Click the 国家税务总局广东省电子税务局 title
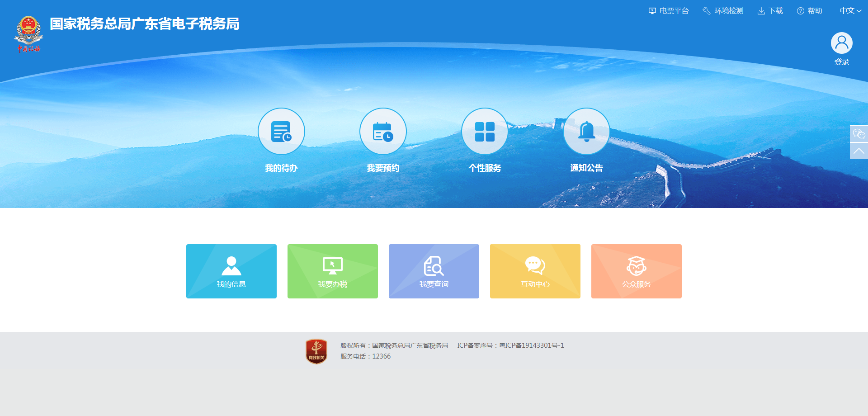This screenshot has width=868, height=416. [x=145, y=24]
